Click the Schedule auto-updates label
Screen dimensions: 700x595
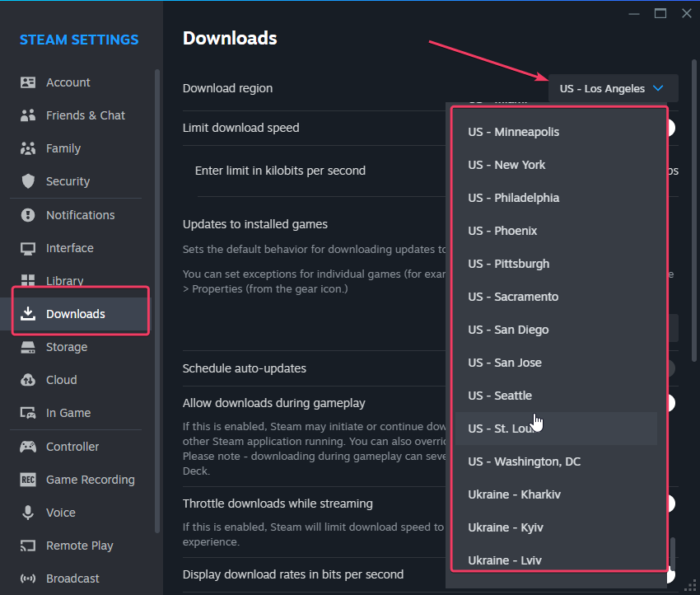tap(245, 368)
